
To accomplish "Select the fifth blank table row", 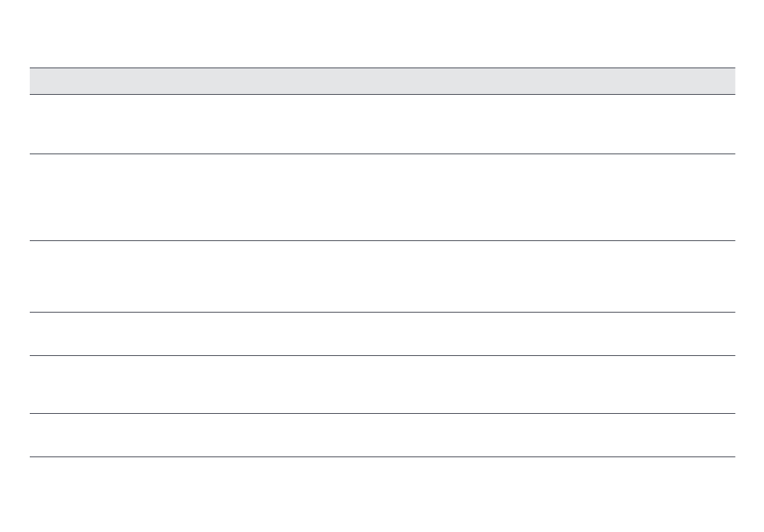I will 382,384.
